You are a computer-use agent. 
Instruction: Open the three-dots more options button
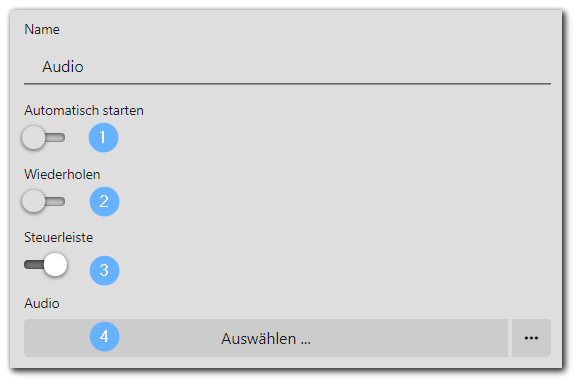531,338
